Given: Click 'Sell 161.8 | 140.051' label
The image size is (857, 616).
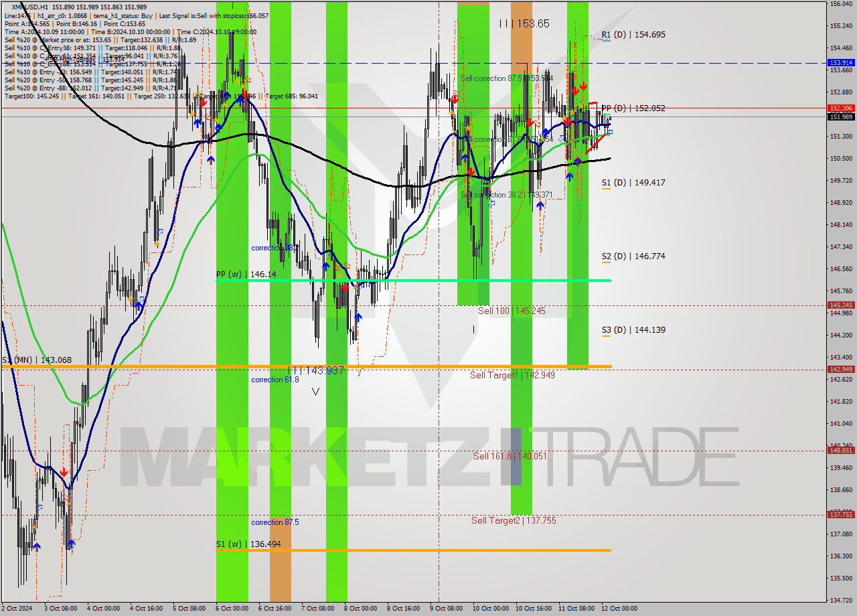Looking at the screenshot, I should tap(510, 455).
